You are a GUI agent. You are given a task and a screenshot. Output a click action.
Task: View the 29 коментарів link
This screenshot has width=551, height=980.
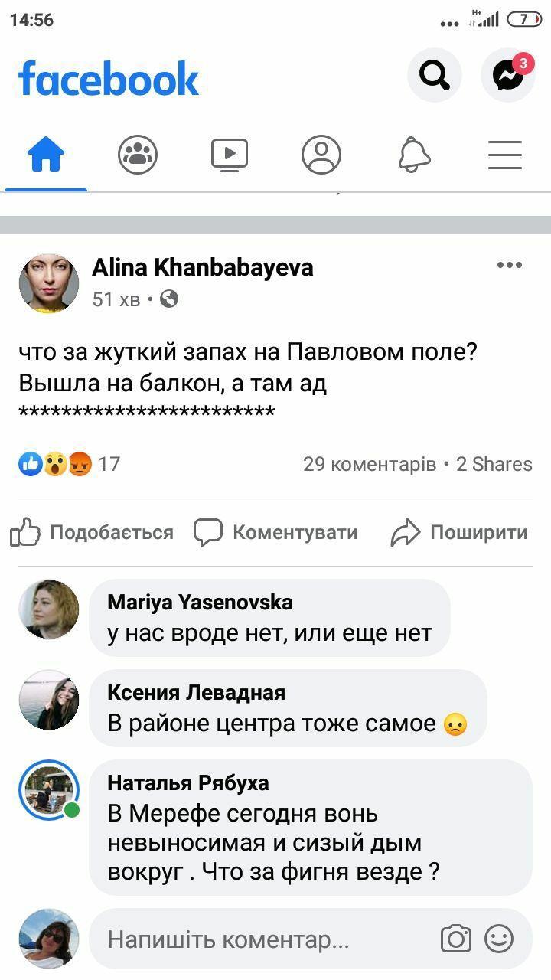click(369, 464)
